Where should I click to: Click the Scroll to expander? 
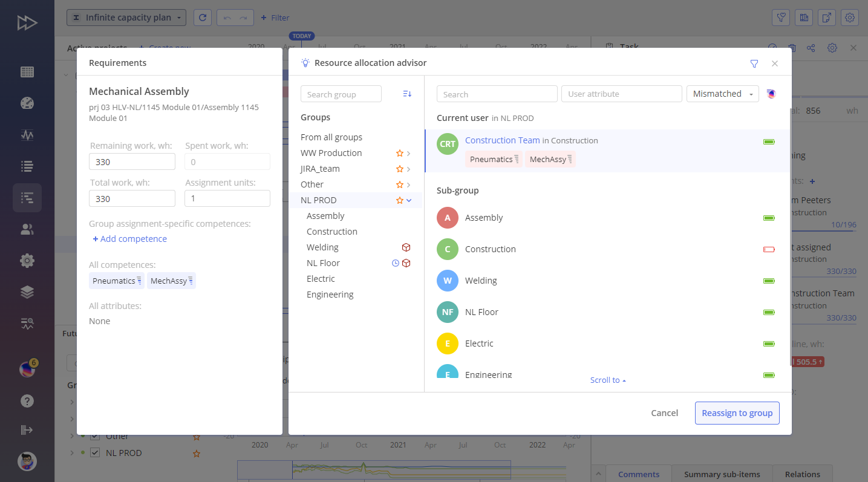coord(608,380)
